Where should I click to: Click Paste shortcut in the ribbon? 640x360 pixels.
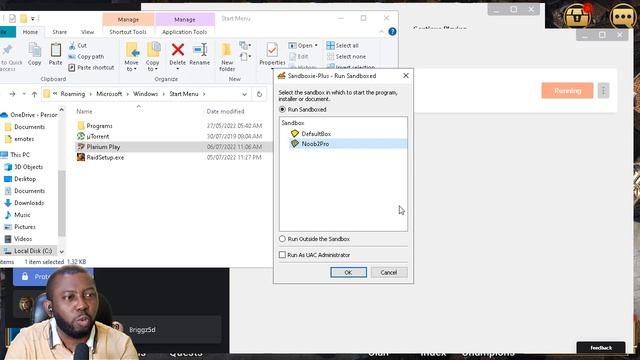pyautogui.click(x=91, y=67)
